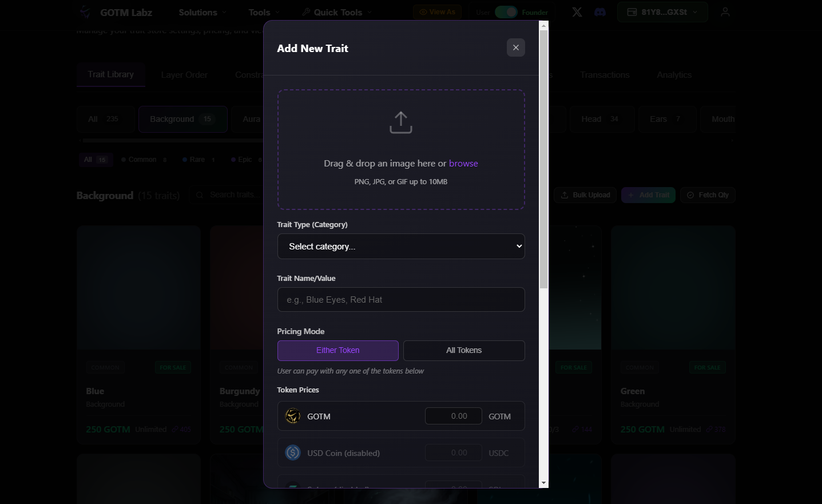
Task: Close the Add New Trait dialog
Action: coord(515,47)
